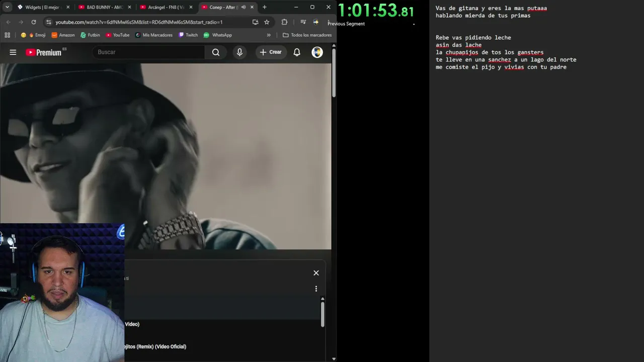
Task: Search by voice with the microphone
Action: click(239, 52)
